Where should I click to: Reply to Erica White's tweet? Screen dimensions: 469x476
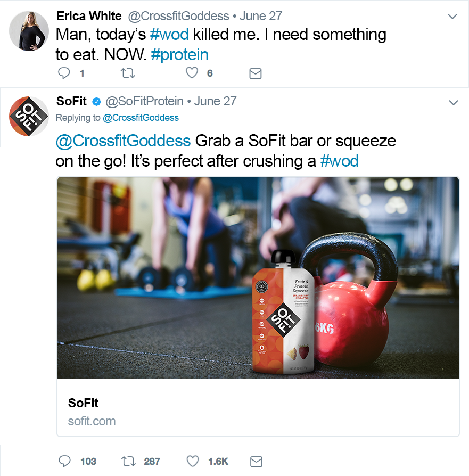(65, 73)
